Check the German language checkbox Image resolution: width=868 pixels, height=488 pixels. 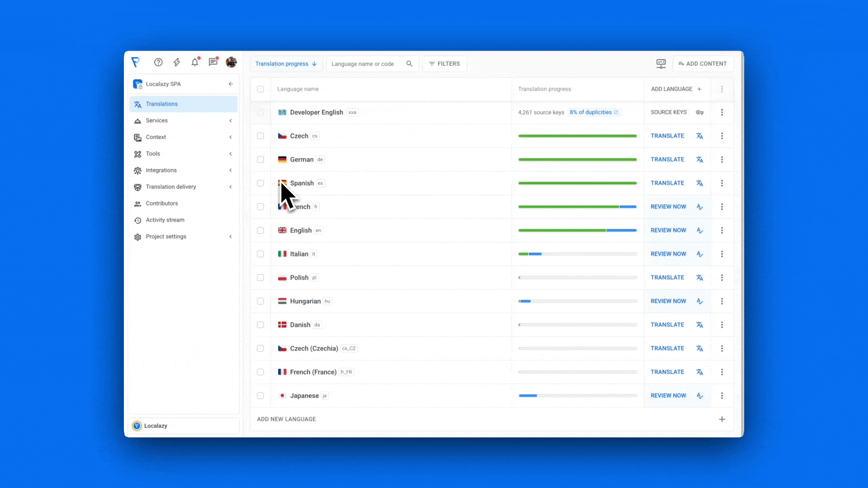click(x=260, y=160)
